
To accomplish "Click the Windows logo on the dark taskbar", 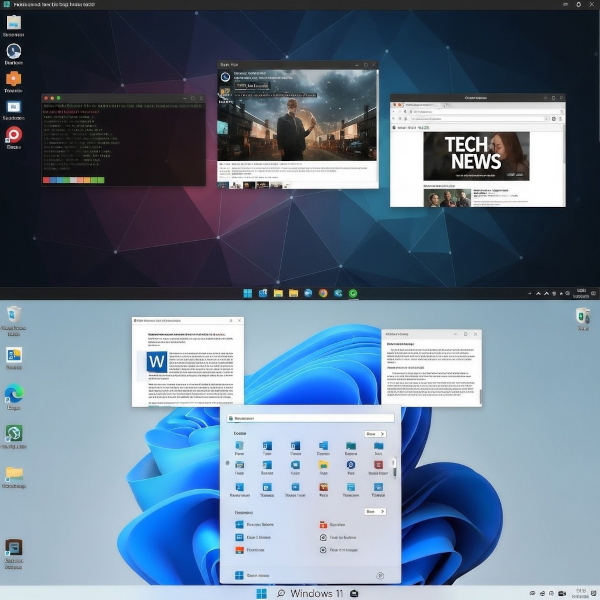I will 248,293.
